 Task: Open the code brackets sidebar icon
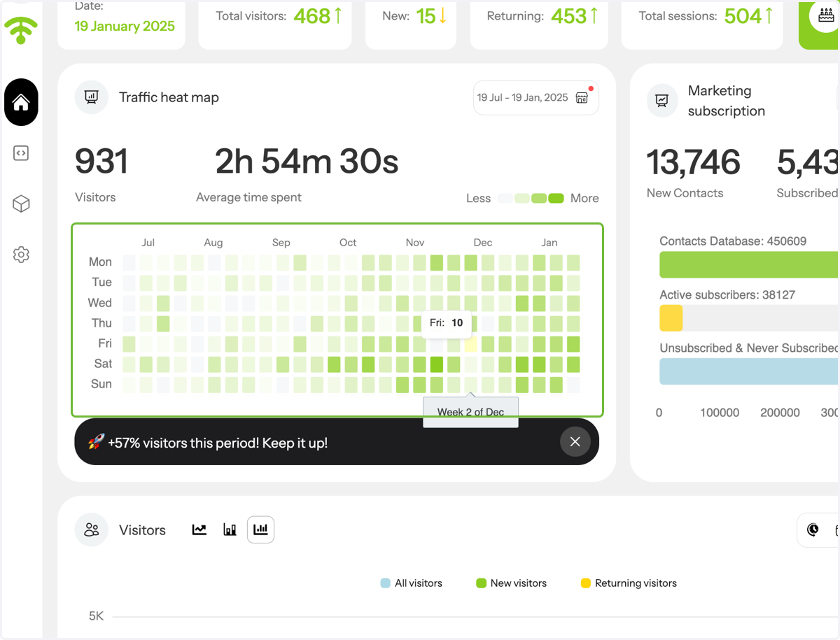coord(21,153)
